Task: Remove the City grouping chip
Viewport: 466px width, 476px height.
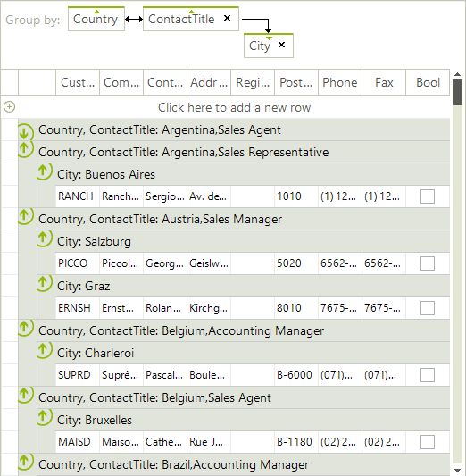Action: (281, 45)
